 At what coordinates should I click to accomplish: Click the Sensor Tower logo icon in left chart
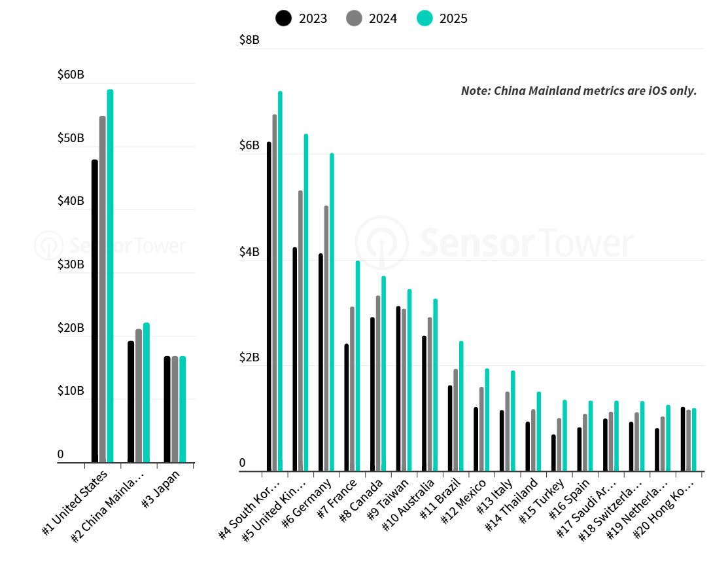[x=47, y=245]
